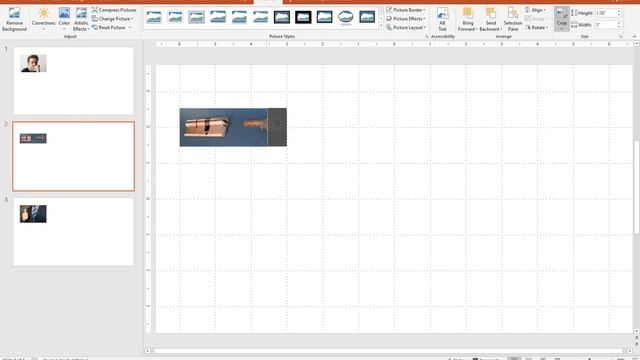Apply the second picture style thumbnail
This screenshot has height=360, width=640.
(x=175, y=17)
